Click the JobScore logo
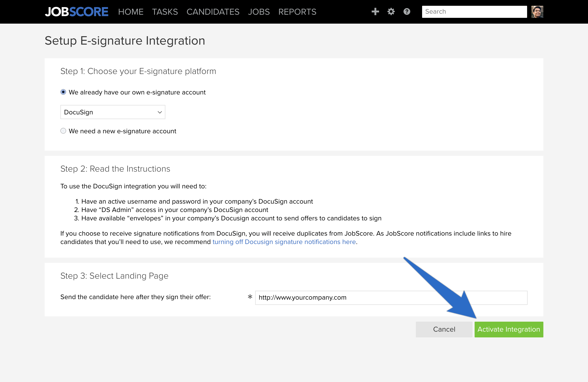This screenshot has width=588, height=382. (76, 12)
